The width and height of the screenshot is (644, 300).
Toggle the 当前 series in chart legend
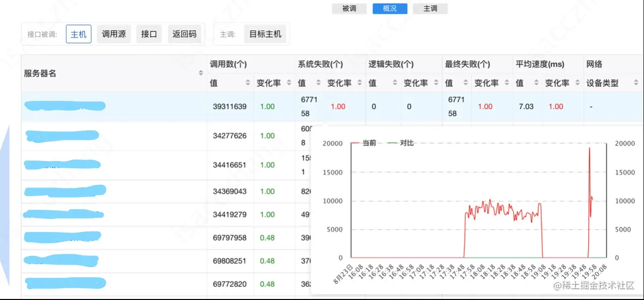click(364, 143)
